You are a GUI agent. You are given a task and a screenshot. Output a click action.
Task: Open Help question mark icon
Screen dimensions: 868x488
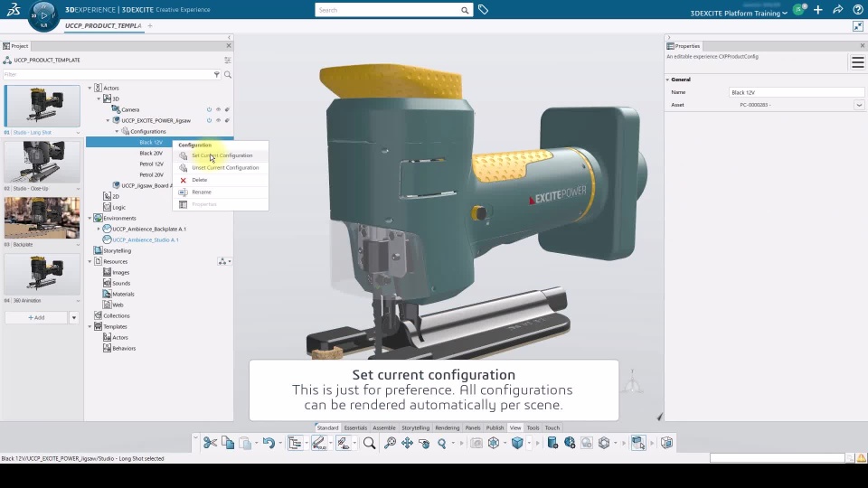point(857,9)
